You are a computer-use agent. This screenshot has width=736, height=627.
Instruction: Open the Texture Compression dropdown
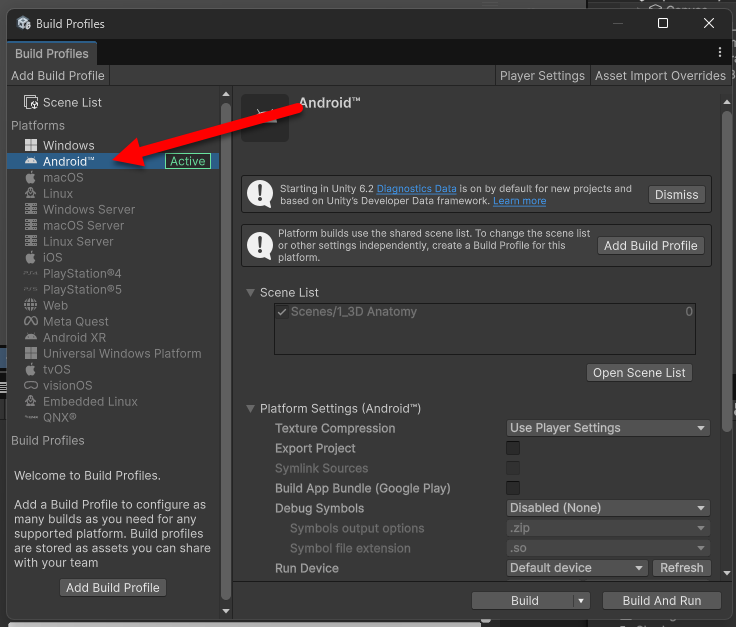click(x=608, y=428)
